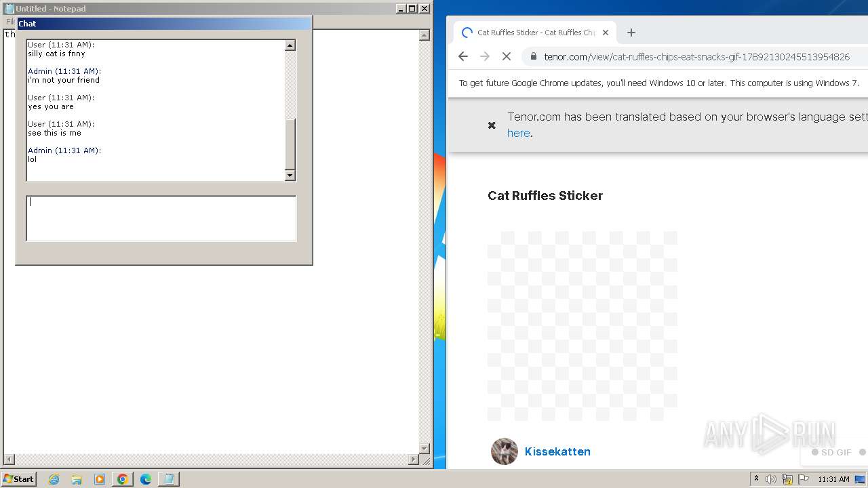
Task: Open the Windows Start menu
Action: (19, 479)
